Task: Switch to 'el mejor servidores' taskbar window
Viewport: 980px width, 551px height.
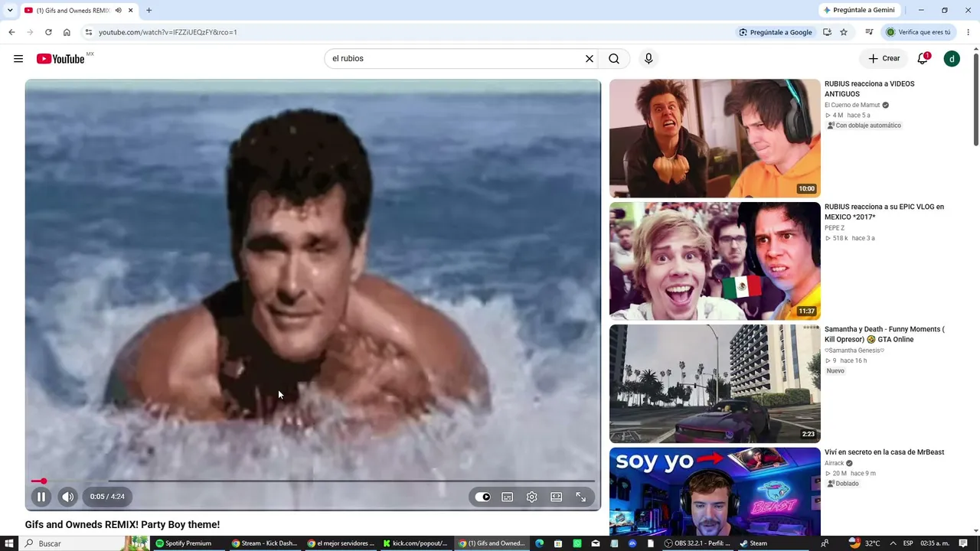Action: (341, 543)
